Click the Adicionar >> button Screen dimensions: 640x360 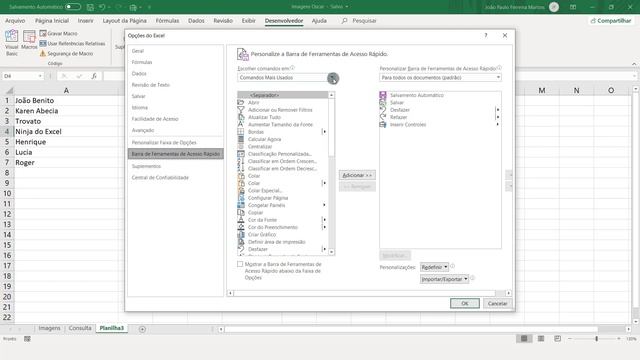[x=357, y=175]
